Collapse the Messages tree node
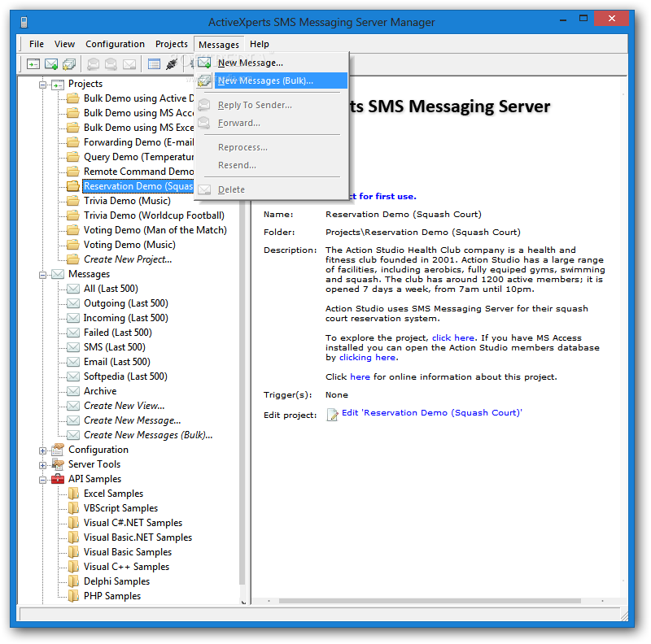 coord(42,275)
